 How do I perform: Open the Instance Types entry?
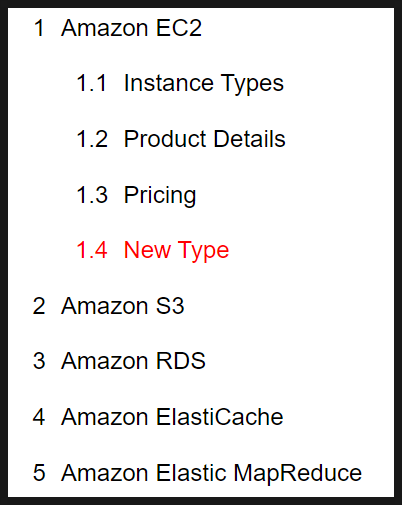point(204,83)
